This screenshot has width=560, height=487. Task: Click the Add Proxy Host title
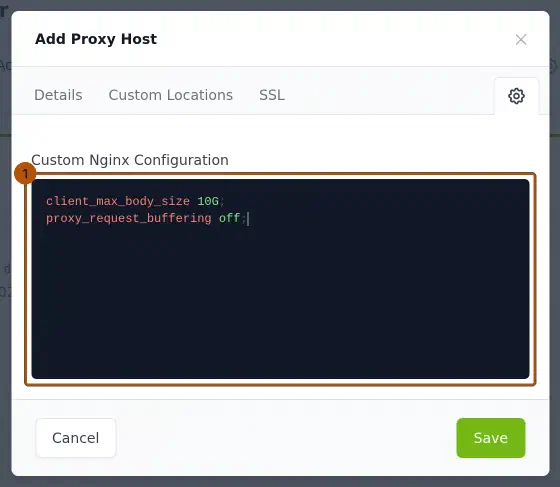[96, 39]
